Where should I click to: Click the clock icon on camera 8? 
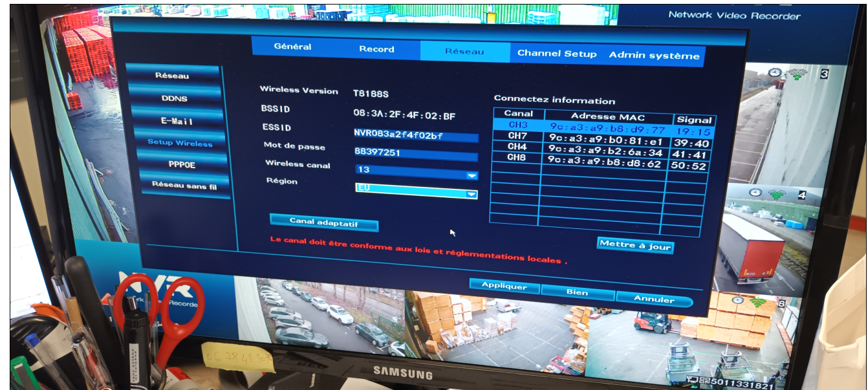[x=736, y=301]
